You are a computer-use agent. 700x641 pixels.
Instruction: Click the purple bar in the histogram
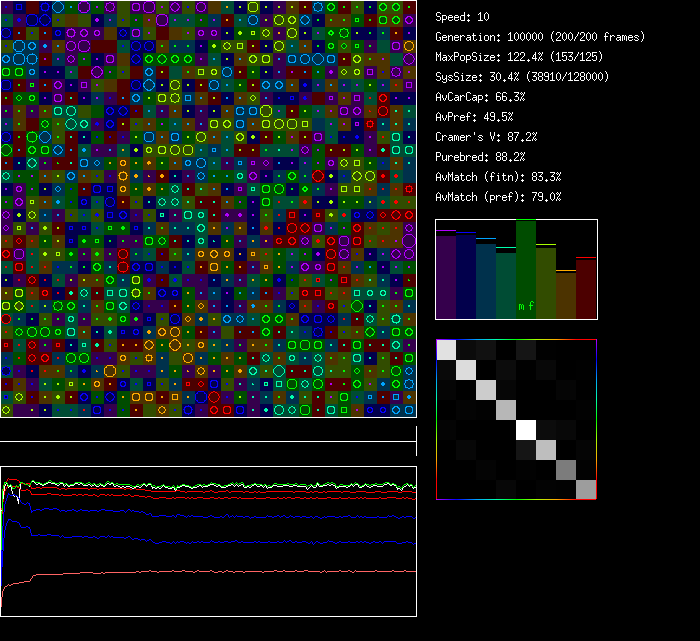point(445,275)
